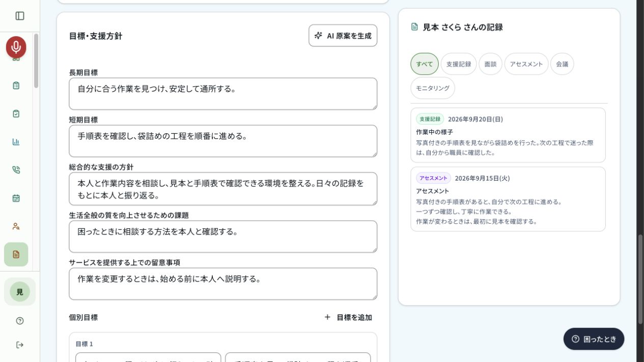Click the 短期目標 text field

pyautogui.click(x=223, y=141)
